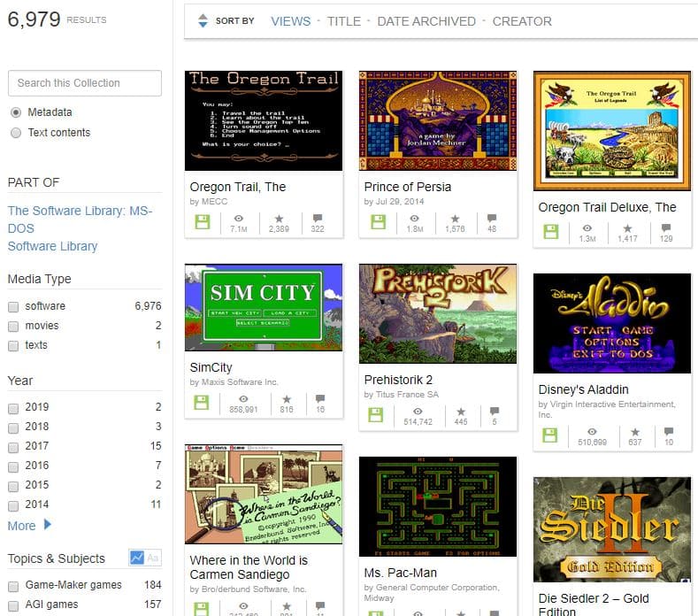Filter results by year 2016
This screenshot has width=698, height=616.
pos(13,466)
